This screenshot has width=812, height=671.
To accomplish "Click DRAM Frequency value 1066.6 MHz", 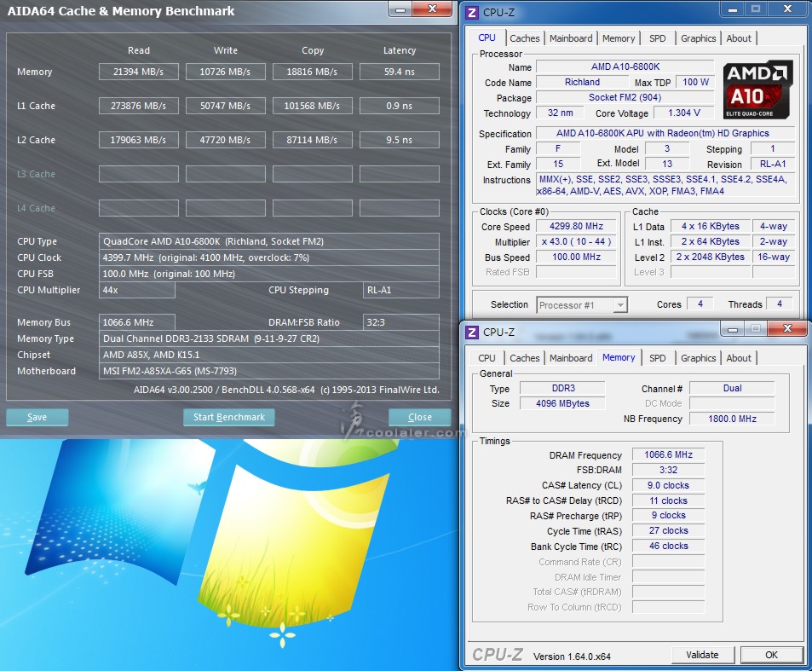I will (669, 455).
